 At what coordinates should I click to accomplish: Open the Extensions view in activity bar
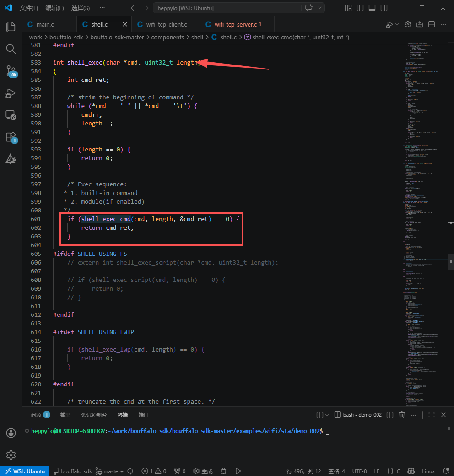pyautogui.click(x=11, y=137)
